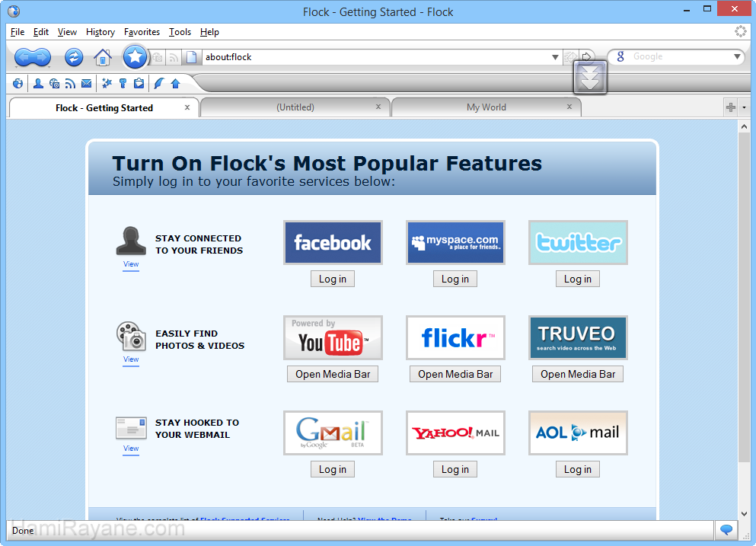Open the File menu
The width and height of the screenshot is (756, 546).
click(x=18, y=32)
